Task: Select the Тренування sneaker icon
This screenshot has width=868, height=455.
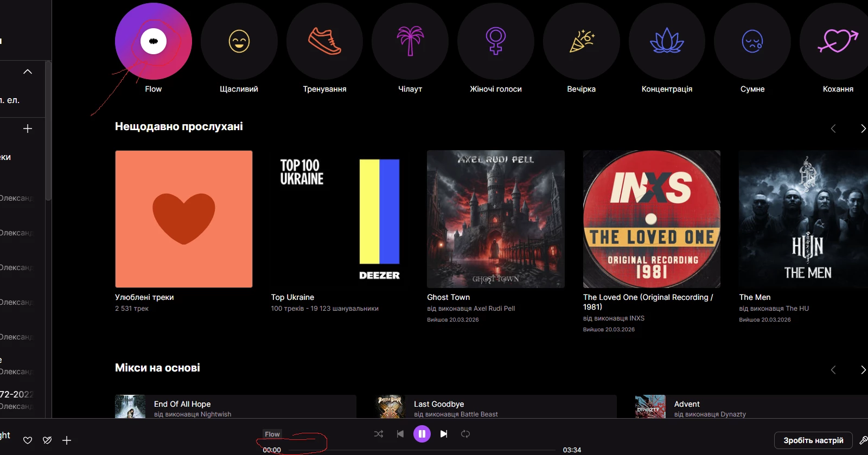Action: (x=324, y=41)
